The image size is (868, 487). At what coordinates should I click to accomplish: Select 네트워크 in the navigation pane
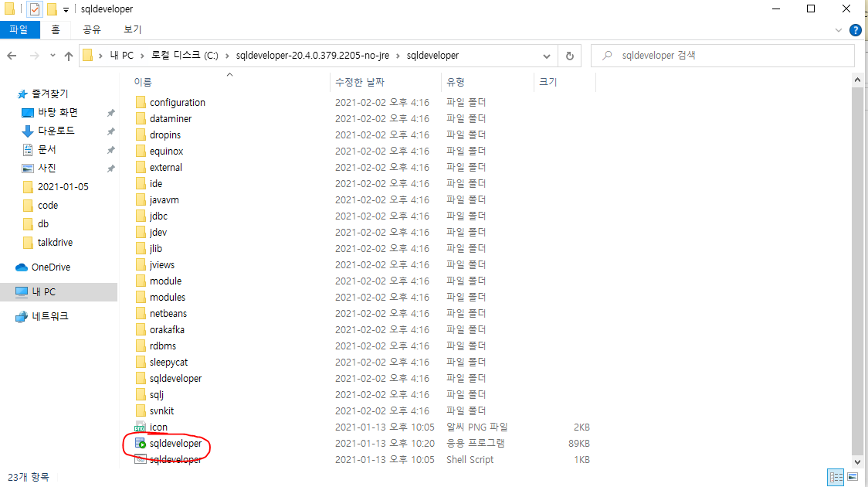pos(50,316)
